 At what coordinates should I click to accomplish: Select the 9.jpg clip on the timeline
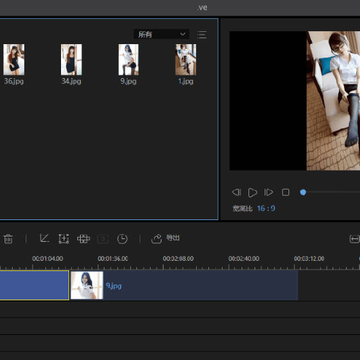[x=184, y=285]
